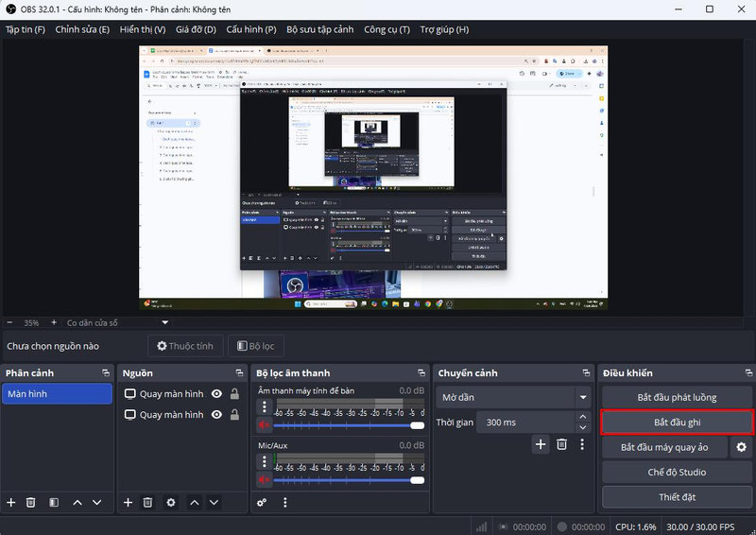Decrease transition duration with the down arrow
756x535 pixels.
point(583,427)
